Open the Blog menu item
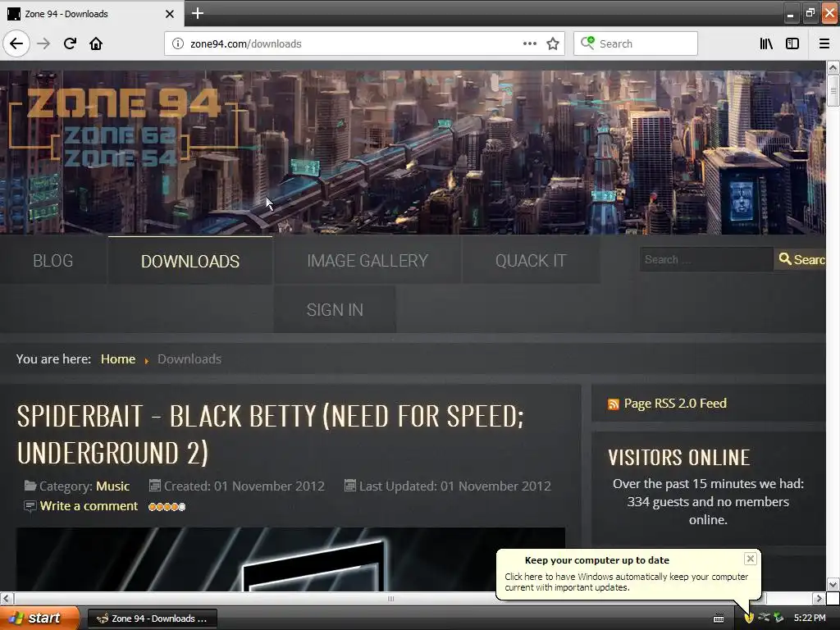 pos(53,260)
